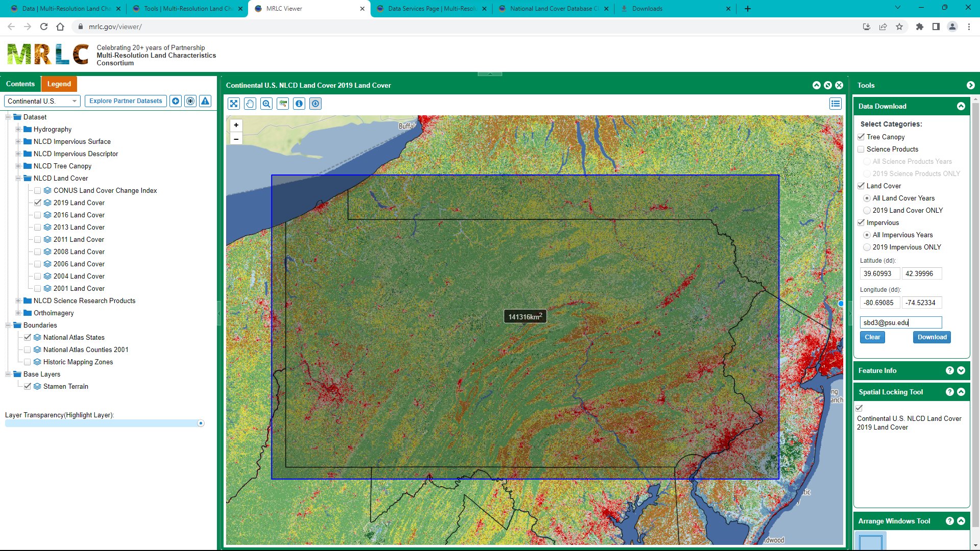Image resolution: width=980 pixels, height=551 pixels.
Task: Expand the NLCD Impervious Surface folder
Action: pos(18,141)
